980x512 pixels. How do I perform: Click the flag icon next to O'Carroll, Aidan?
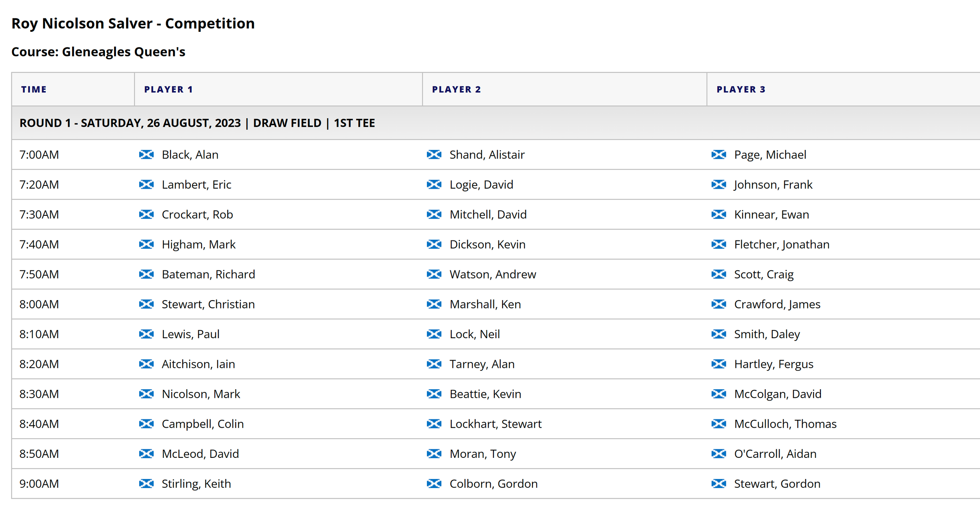click(x=719, y=454)
